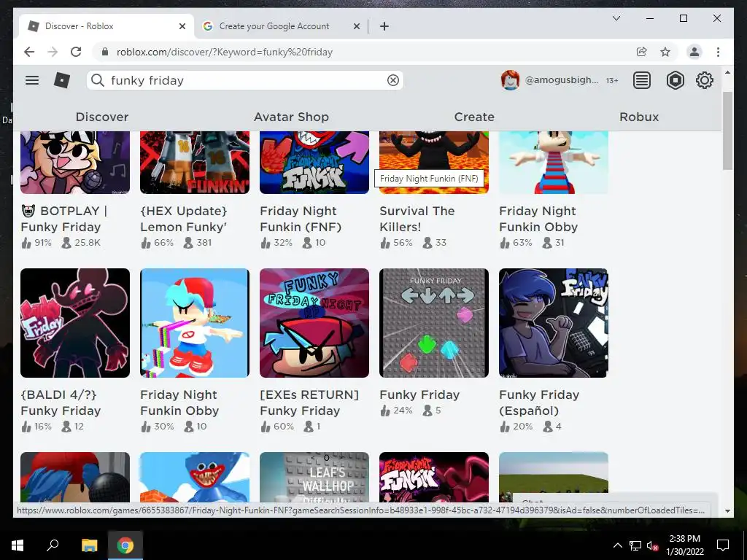Open Friday Night Funkin (FNF) title
This screenshot has height=560, width=747.
click(300, 219)
